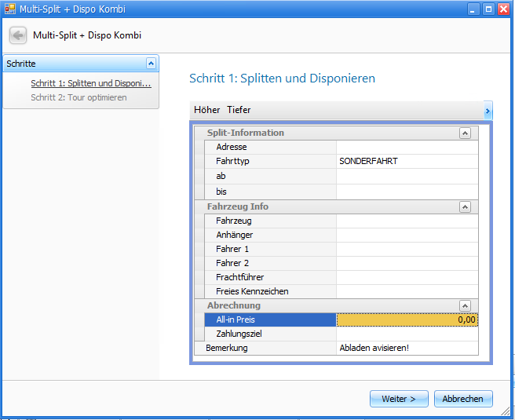This screenshot has height=420, width=515.
Task: Open the toolbar overflow arrow
Action: click(x=488, y=111)
